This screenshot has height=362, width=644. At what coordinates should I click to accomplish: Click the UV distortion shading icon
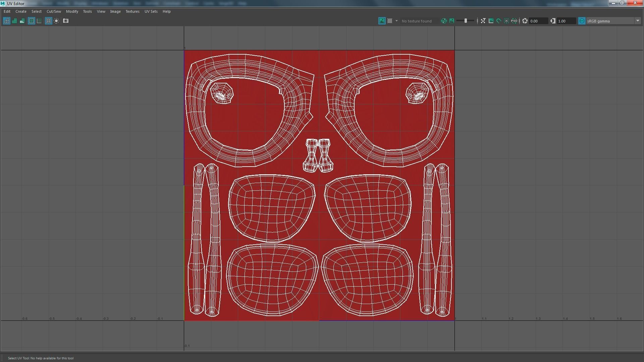(x=22, y=21)
